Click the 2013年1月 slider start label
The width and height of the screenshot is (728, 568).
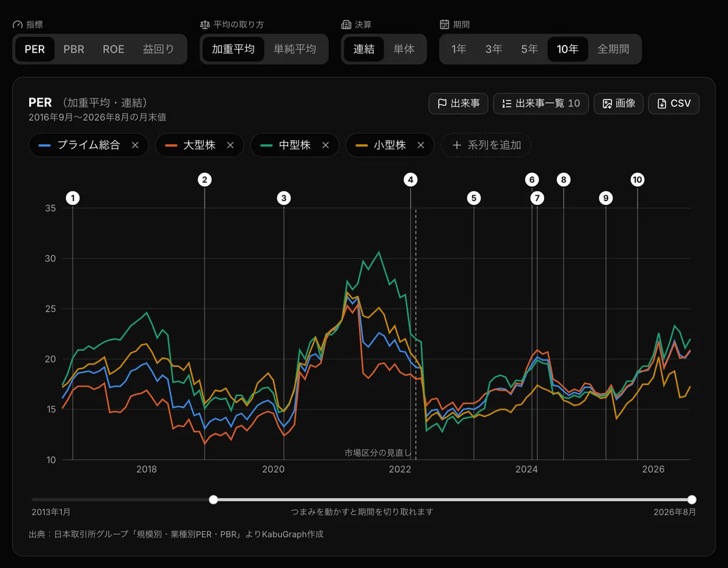(x=51, y=512)
